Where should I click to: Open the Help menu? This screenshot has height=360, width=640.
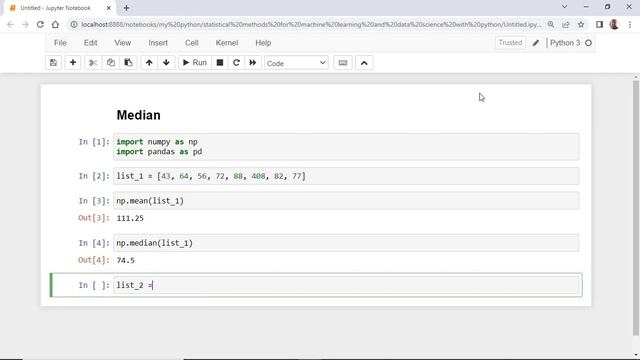263,43
